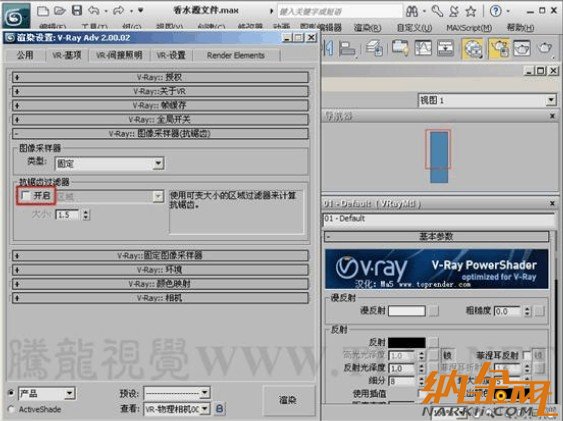Select the 产品 production radio button

click(11, 393)
